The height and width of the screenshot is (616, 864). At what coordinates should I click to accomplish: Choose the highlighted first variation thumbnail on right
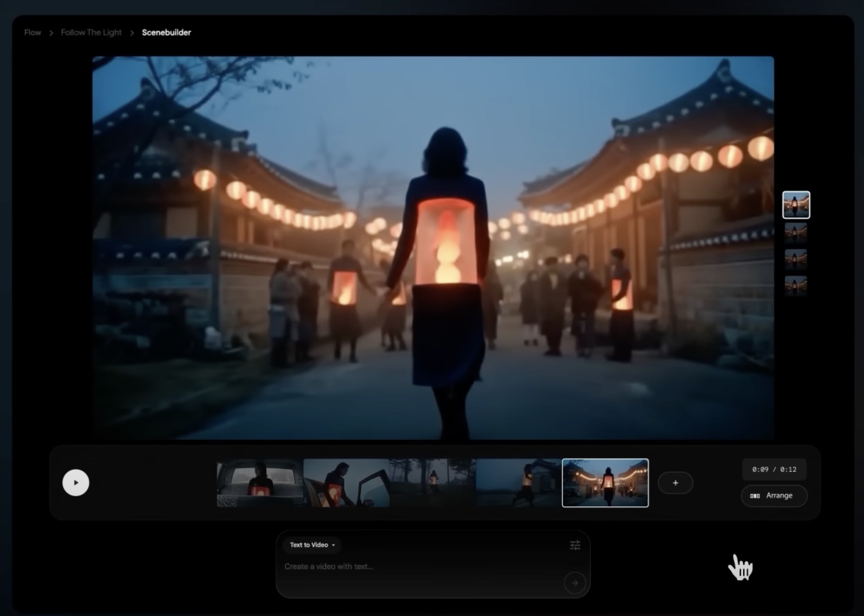tap(796, 205)
